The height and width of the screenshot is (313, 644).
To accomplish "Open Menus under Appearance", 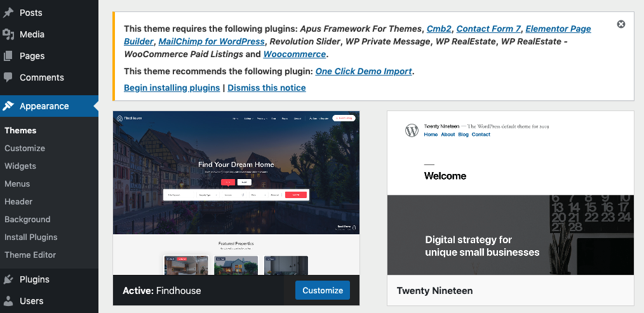I will 18,183.
